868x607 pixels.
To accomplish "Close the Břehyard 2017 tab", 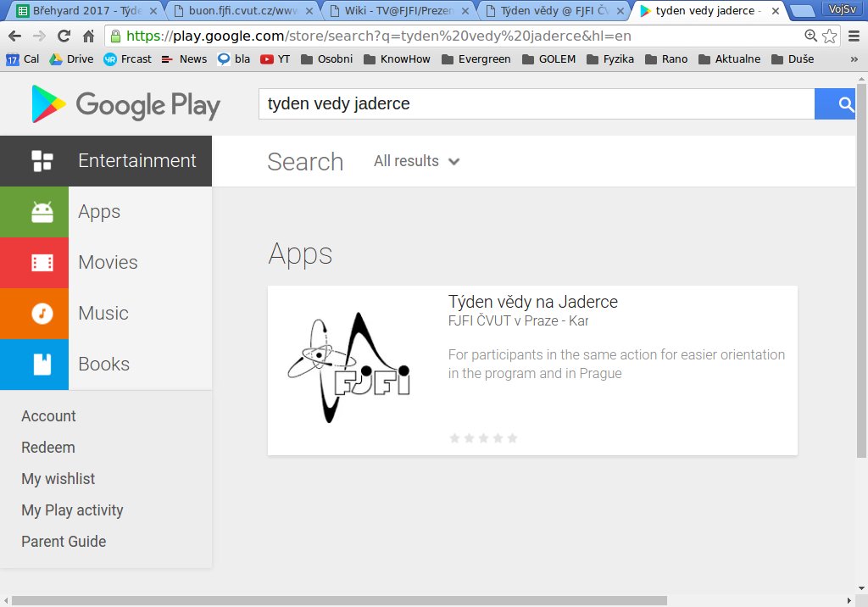I will click(x=153, y=10).
